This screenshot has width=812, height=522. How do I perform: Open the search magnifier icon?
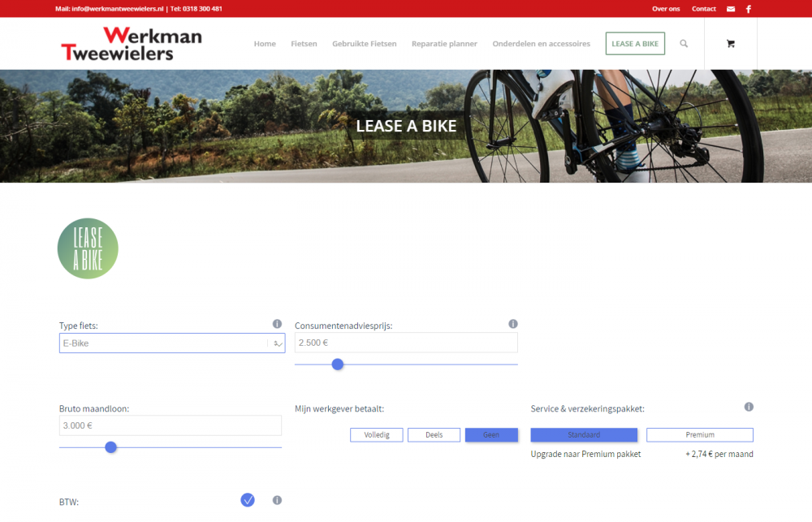[684, 44]
